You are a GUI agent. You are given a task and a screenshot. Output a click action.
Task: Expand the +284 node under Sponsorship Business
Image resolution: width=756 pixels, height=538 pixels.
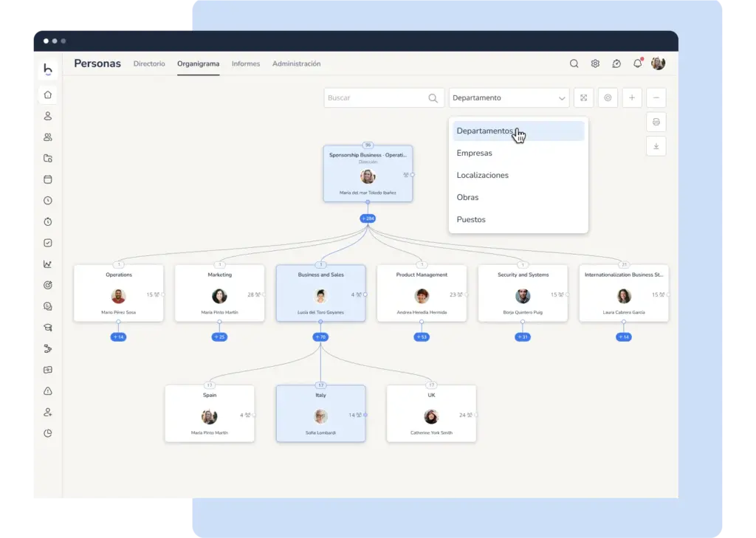click(x=368, y=219)
